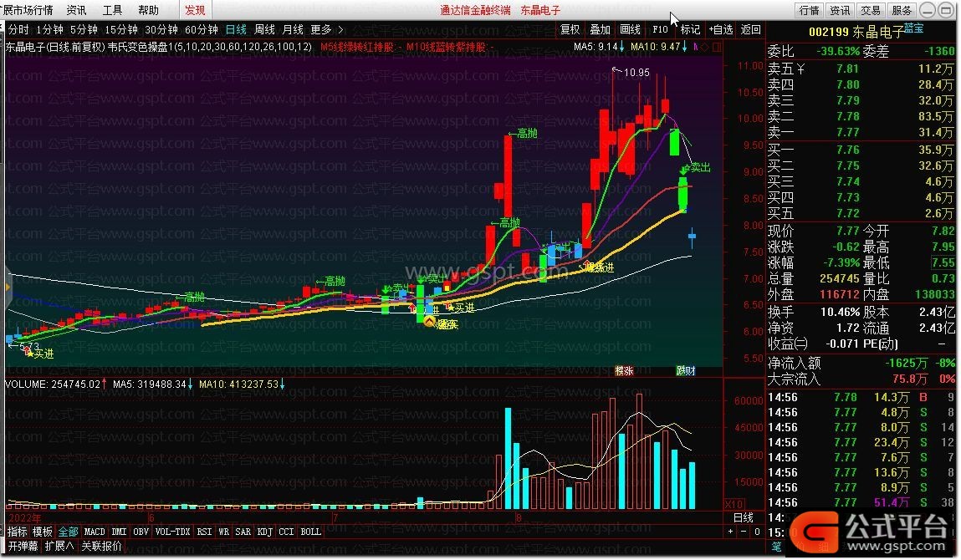961x560 pixels.
Task: Toggle 开弹幕 at the bottom left
Action: pyautogui.click(x=23, y=546)
